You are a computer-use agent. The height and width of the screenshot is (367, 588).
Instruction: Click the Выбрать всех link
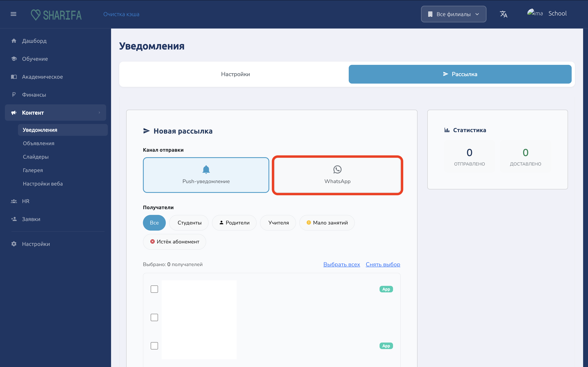tap(341, 264)
